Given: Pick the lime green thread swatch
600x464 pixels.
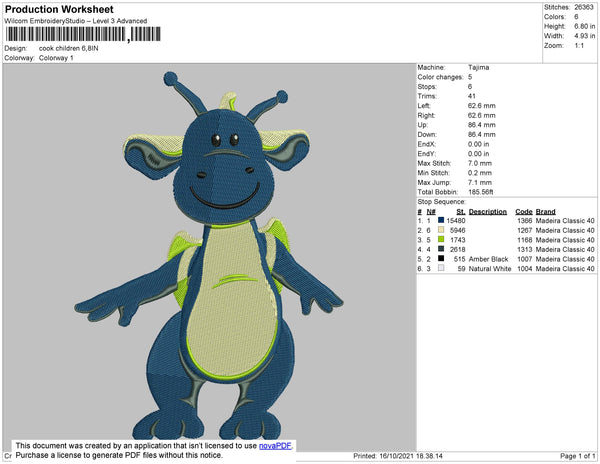Looking at the screenshot, I should pyautogui.click(x=441, y=240).
